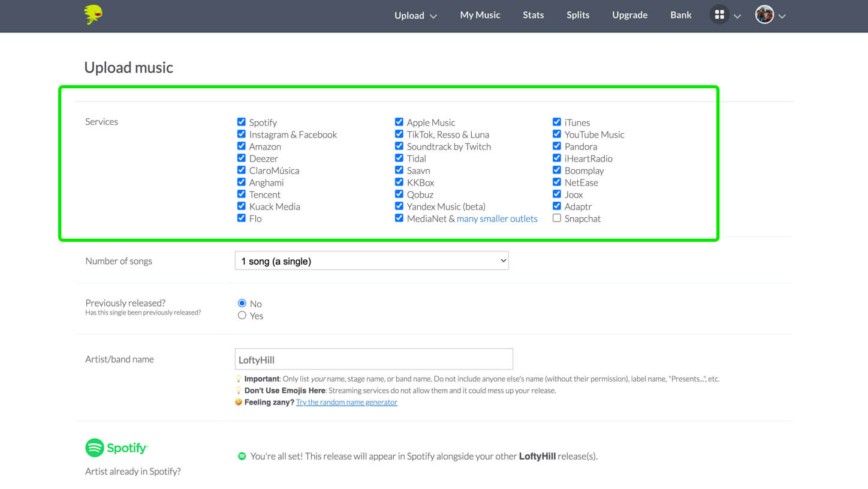Toggle the Instagram & Facebook checkbox
Image resolution: width=868 pixels, height=489 pixels.
241,134
